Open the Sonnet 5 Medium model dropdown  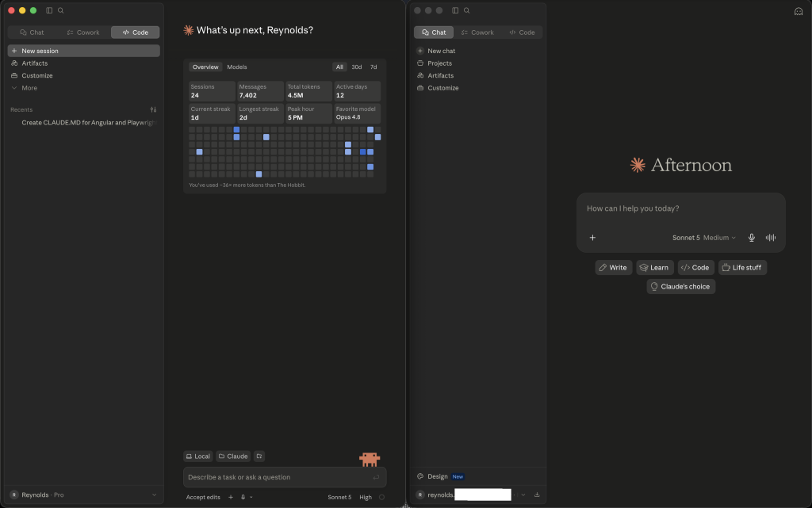[704, 238]
